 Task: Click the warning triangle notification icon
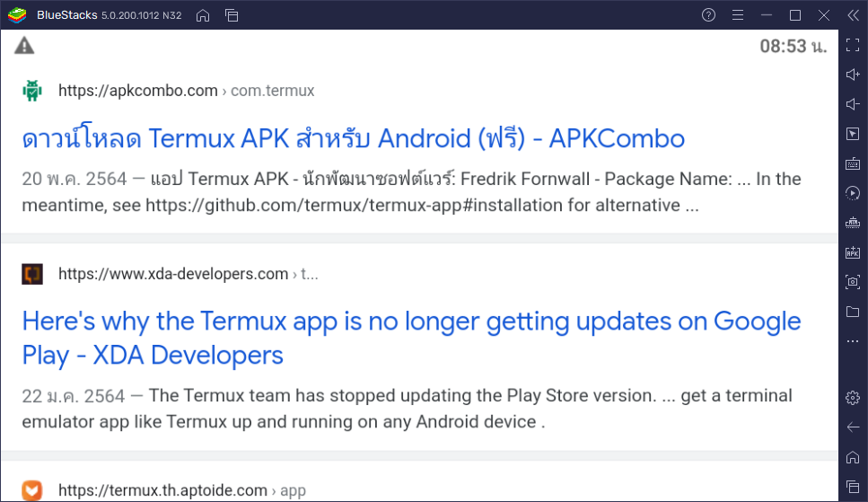click(x=24, y=46)
